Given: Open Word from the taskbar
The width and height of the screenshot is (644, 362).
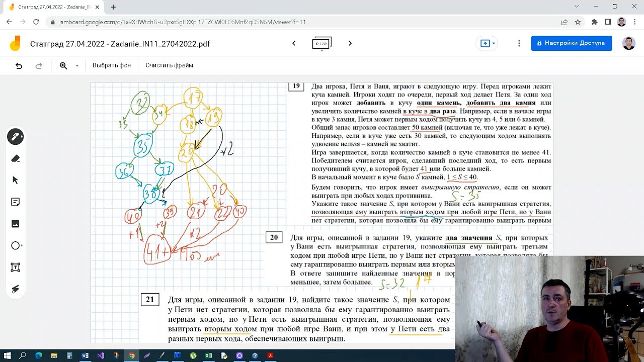Looking at the screenshot, I should [85, 355].
